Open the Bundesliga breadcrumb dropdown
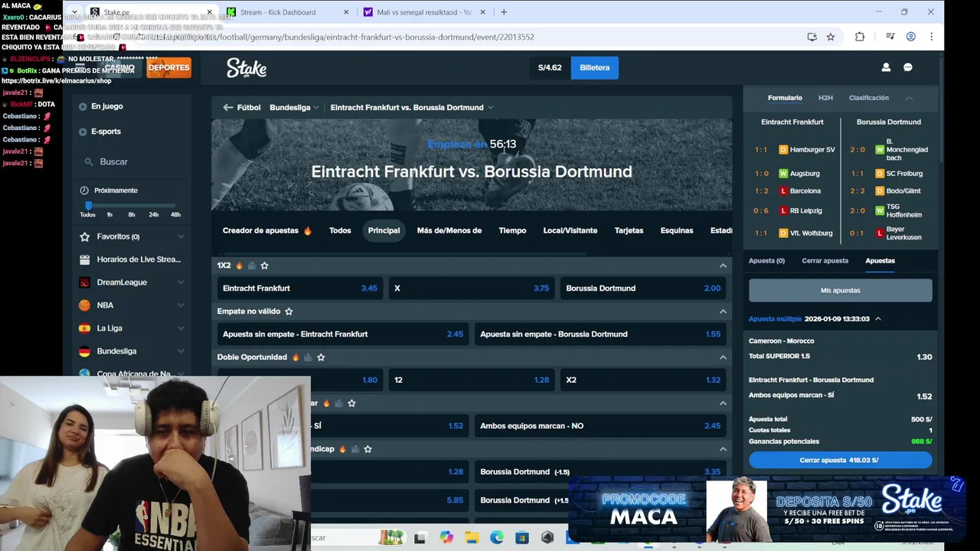 294,107
